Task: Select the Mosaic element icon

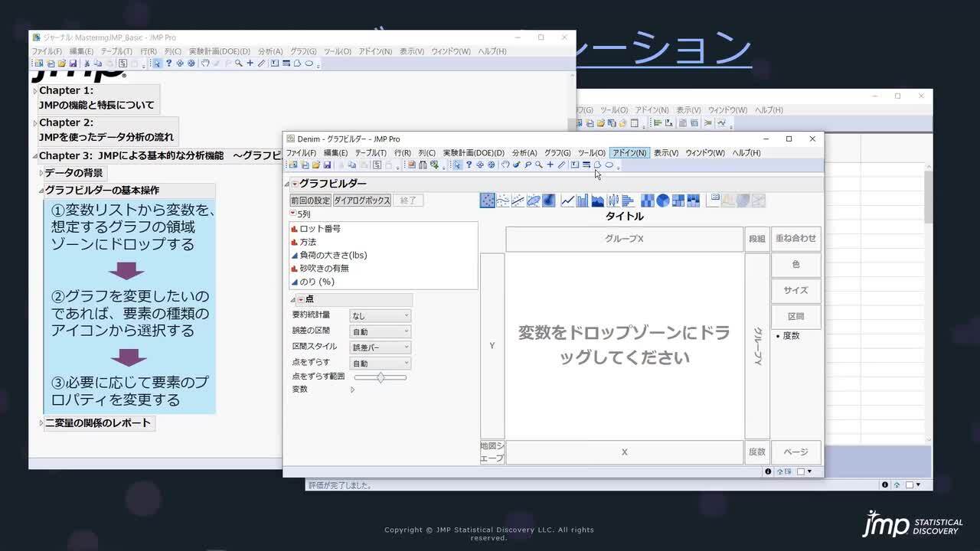Action: coord(694,201)
